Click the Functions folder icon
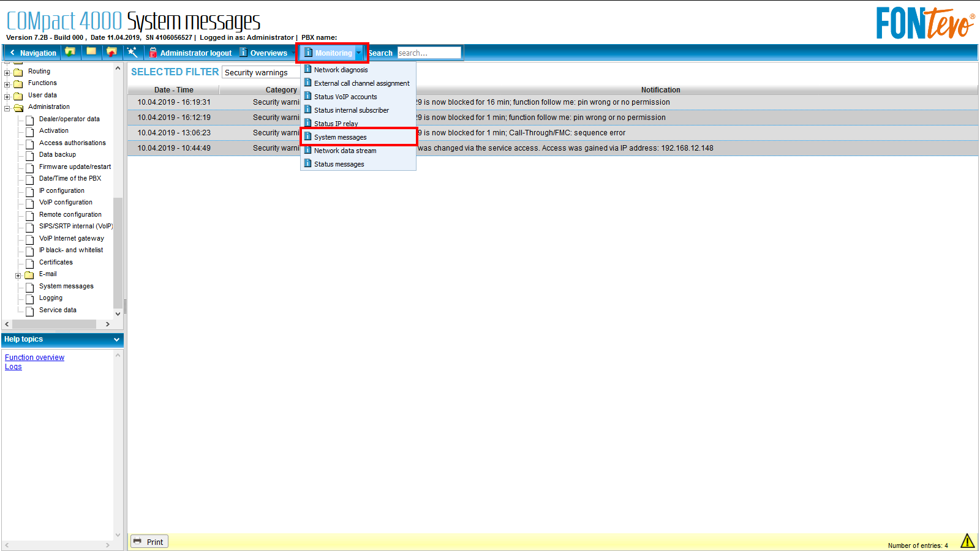The width and height of the screenshot is (980, 551). 18,84
